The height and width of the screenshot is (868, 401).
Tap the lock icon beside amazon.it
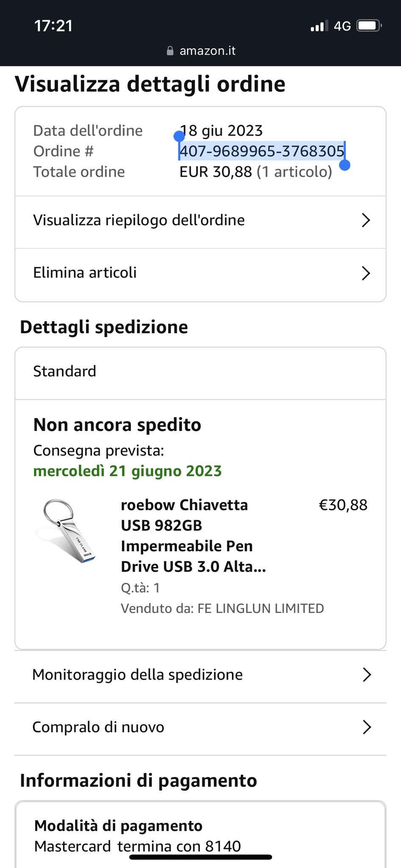click(x=170, y=51)
